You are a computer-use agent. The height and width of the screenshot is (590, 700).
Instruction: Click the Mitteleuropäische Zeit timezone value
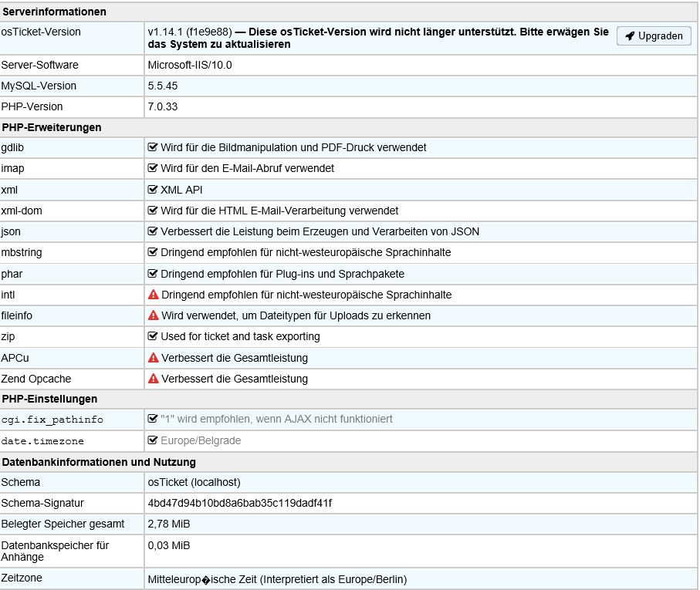277,579
